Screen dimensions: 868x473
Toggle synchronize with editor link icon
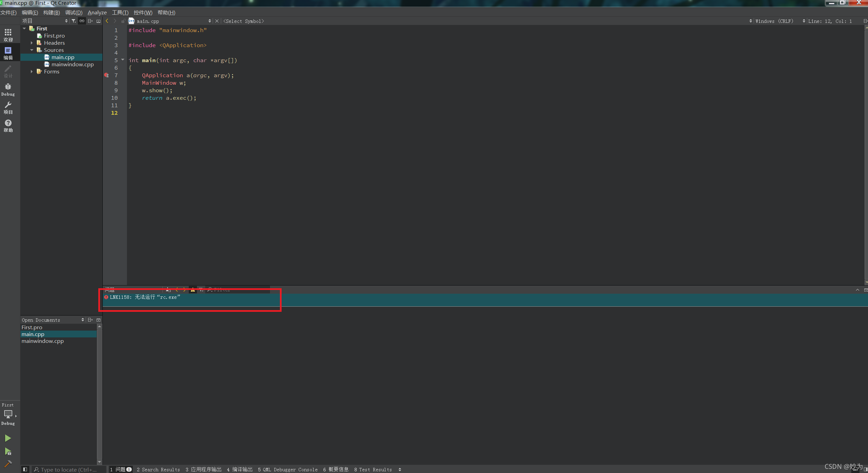click(x=82, y=21)
